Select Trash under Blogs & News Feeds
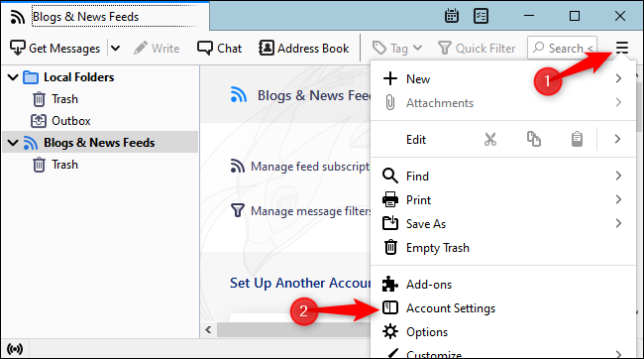Image resolution: width=644 pixels, height=359 pixels. (64, 165)
